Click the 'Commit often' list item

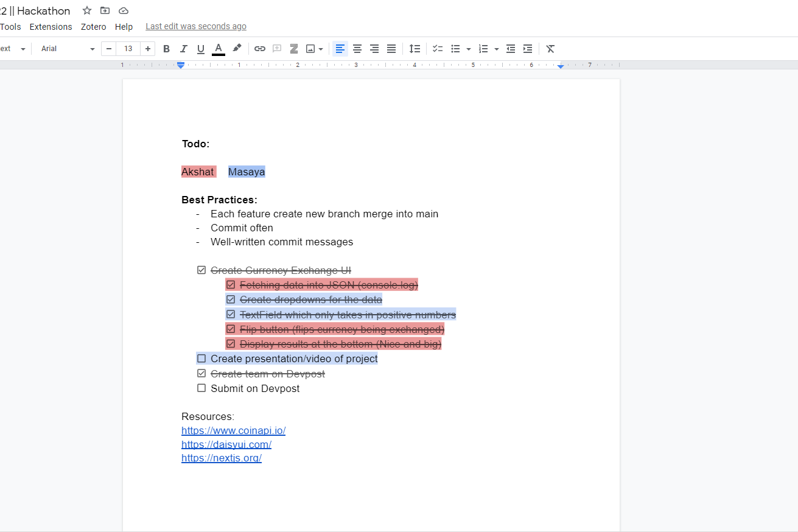[x=242, y=228]
